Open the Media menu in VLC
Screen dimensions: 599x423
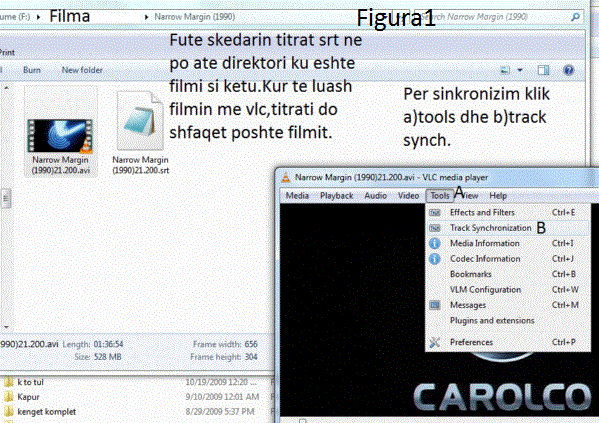coord(297,196)
